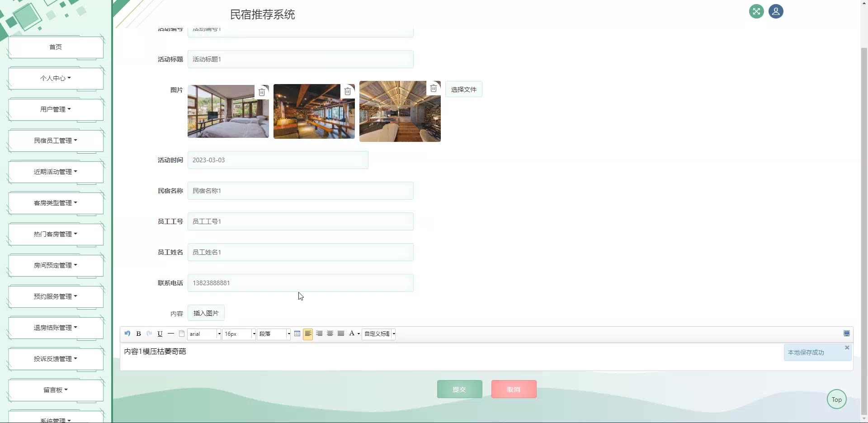Open font color dropdown arrow
The height and width of the screenshot is (423, 868).
[x=359, y=334]
